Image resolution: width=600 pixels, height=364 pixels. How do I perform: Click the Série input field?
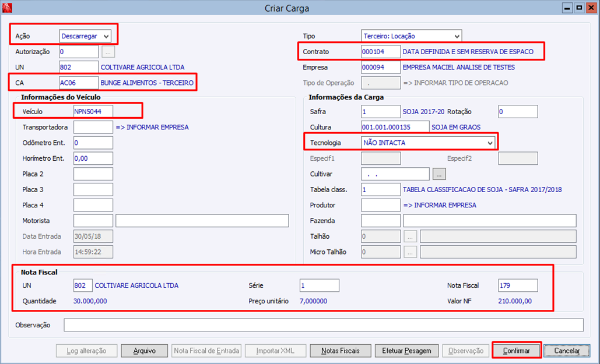320,285
